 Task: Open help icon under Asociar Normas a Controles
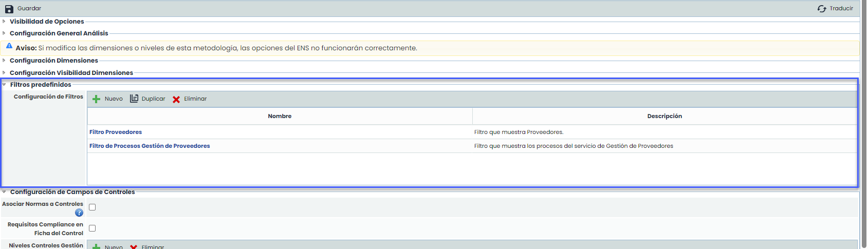79,213
